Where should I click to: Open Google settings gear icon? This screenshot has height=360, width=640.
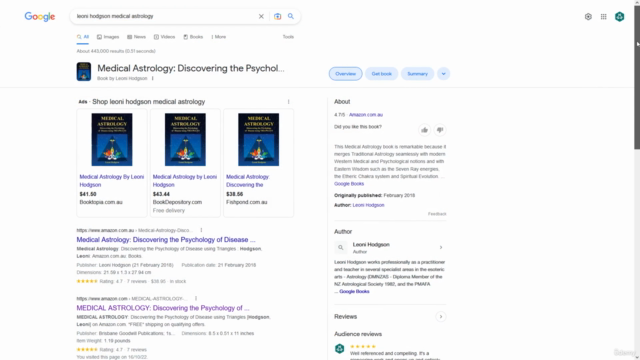(x=588, y=17)
